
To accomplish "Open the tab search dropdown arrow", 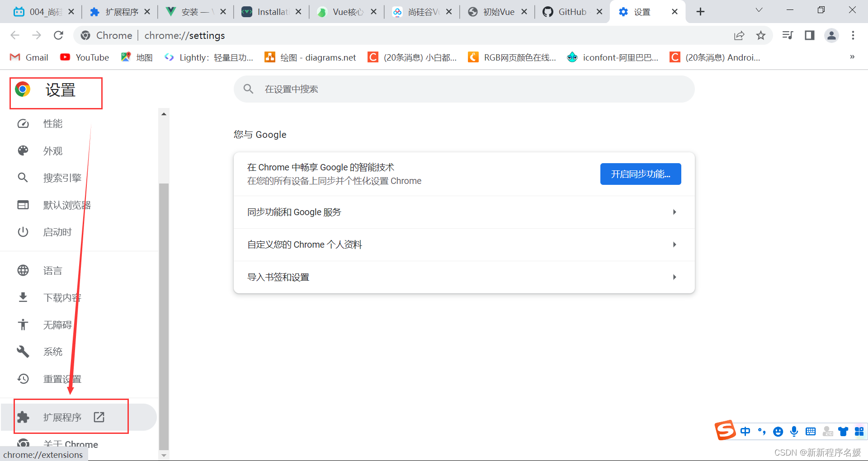I will click(x=759, y=10).
